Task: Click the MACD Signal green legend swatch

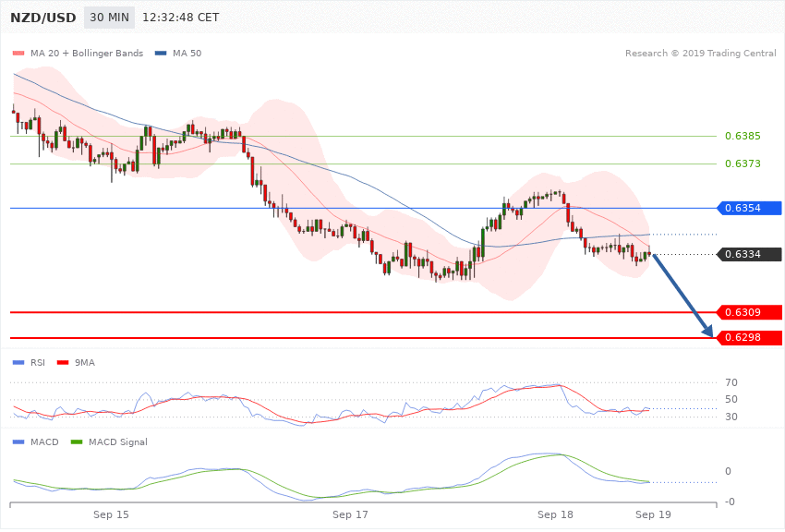Action: pos(77,441)
